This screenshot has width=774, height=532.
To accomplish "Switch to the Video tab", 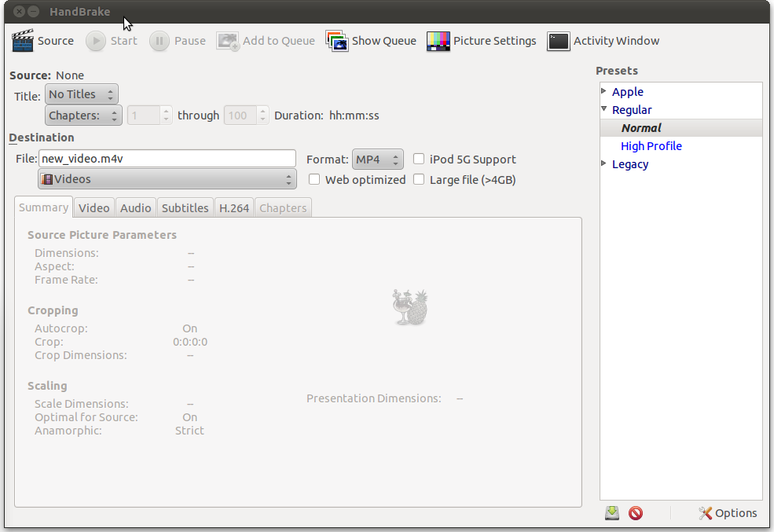I will [94, 207].
